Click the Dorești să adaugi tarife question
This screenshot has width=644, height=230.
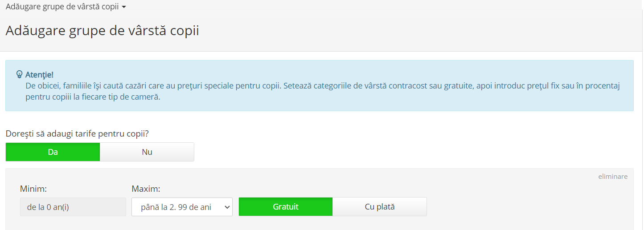tap(77, 133)
